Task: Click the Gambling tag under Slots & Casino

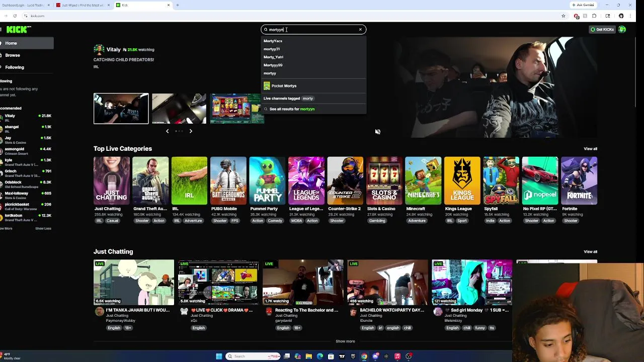Action: pos(377,221)
